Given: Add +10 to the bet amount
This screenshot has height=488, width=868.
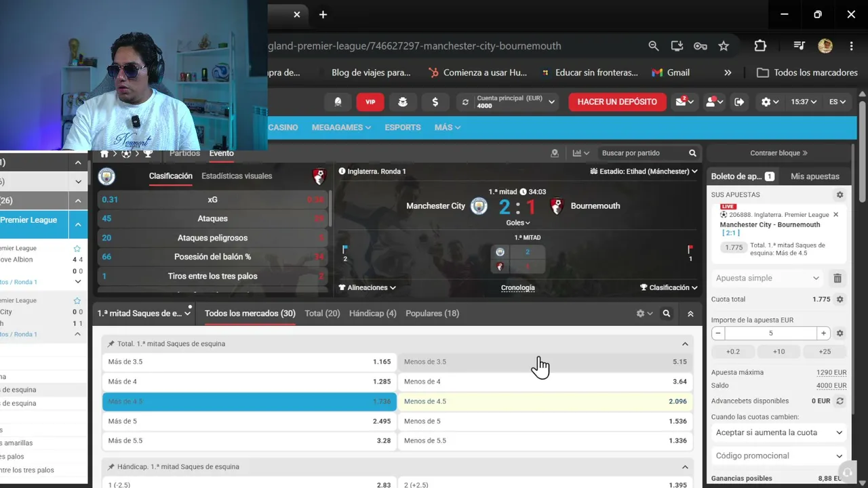Looking at the screenshot, I should [778, 351].
